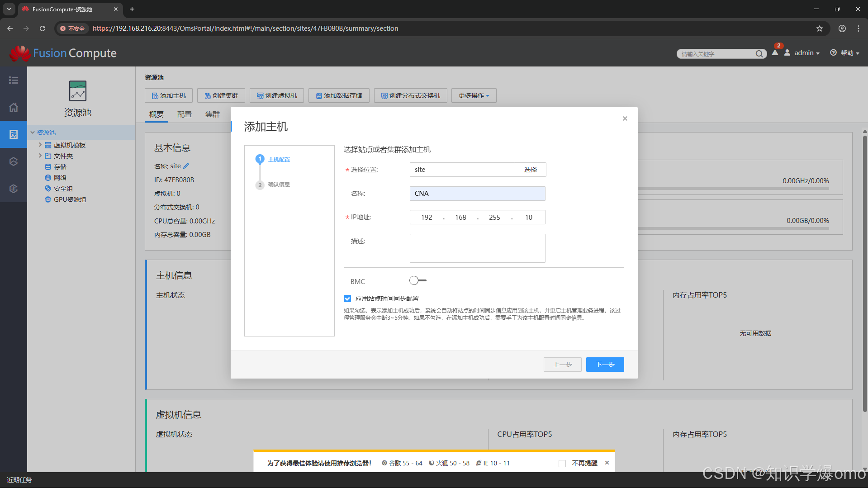Click the 创建分布式交换机 toolbar button
The height and width of the screenshot is (488, 868).
coord(410,95)
